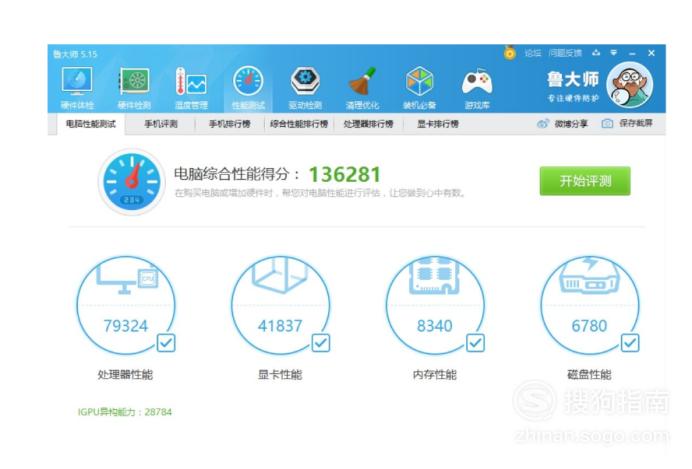Screen dimensions: 692x469
Task: Click the processor monitor icon in 79324 circle
Action: click(x=126, y=276)
